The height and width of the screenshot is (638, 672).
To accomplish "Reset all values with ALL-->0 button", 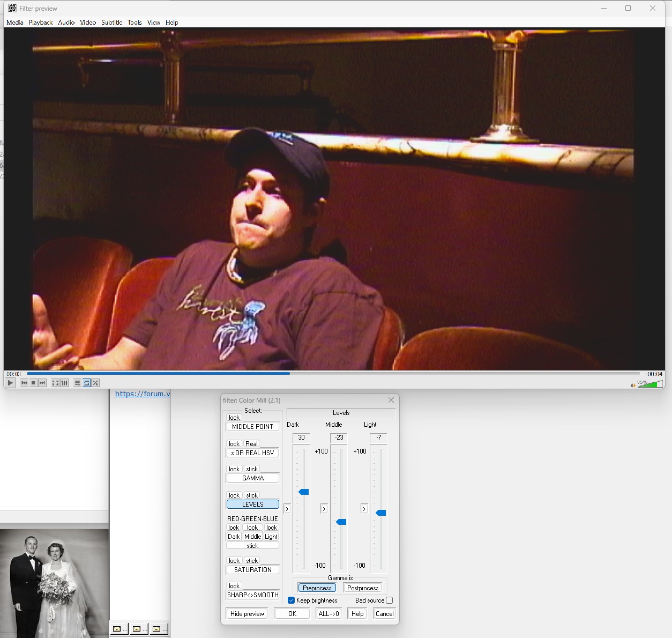I will (329, 614).
